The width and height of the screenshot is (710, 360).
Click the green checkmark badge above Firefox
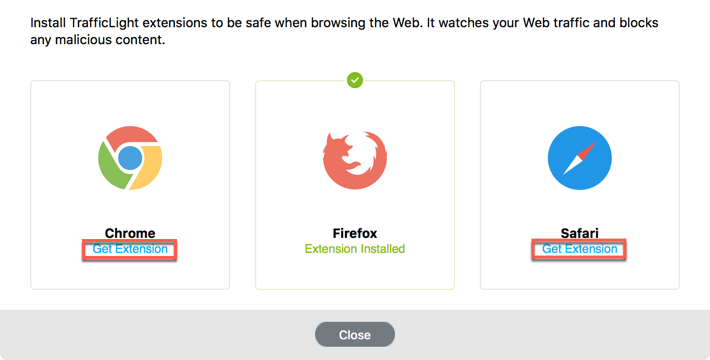[355, 80]
